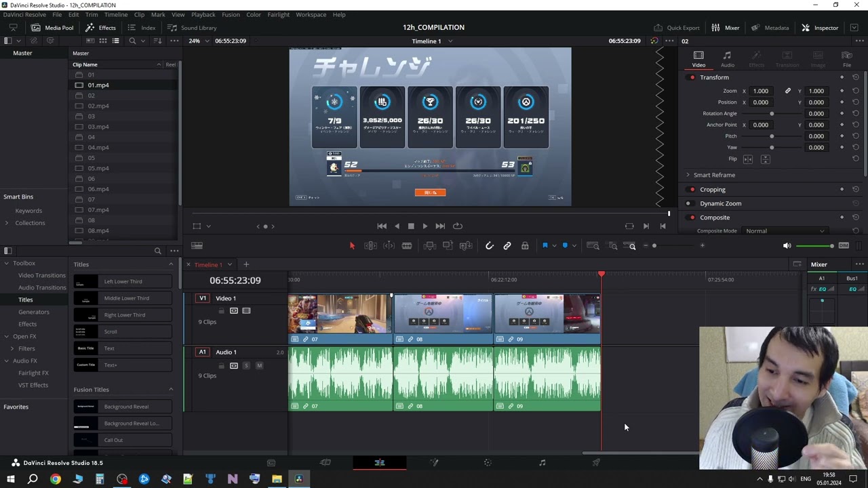Click the Insert Clip toolbar icon
The height and width of the screenshot is (488, 868).
(429, 245)
